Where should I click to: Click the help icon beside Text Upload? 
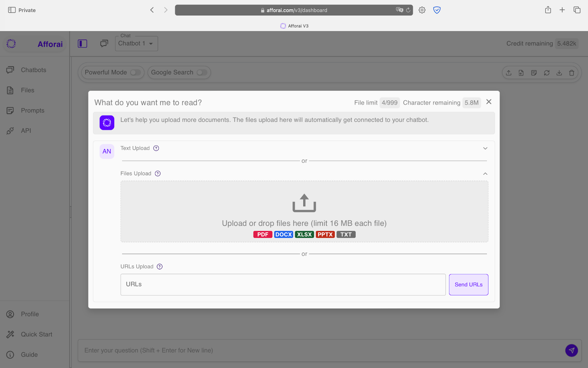click(156, 148)
